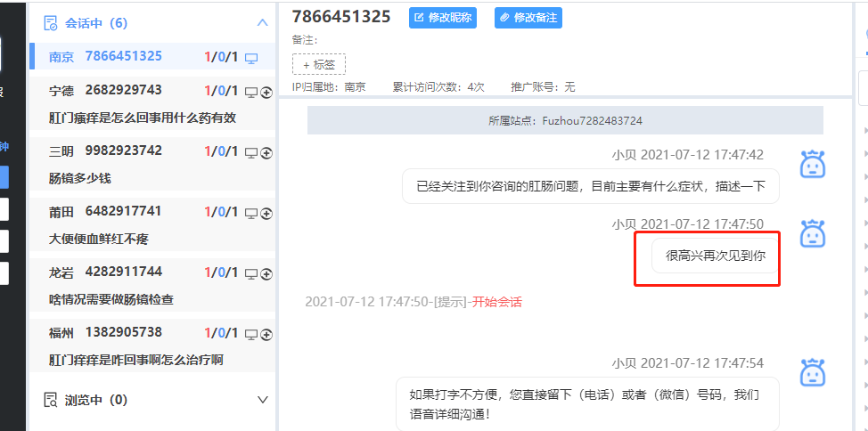868x431 pixels.
Task: Click the 会话中 section header icon
Action: click(x=51, y=23)
